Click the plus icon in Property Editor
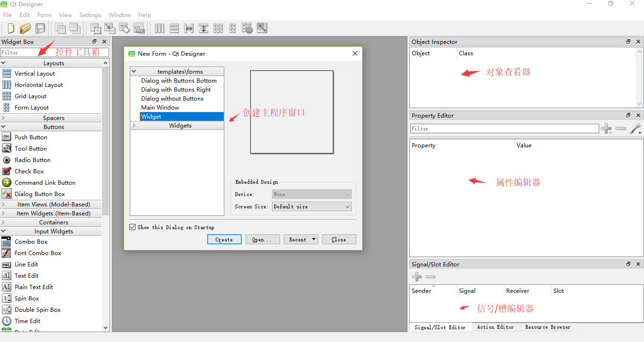 [606, 128]
